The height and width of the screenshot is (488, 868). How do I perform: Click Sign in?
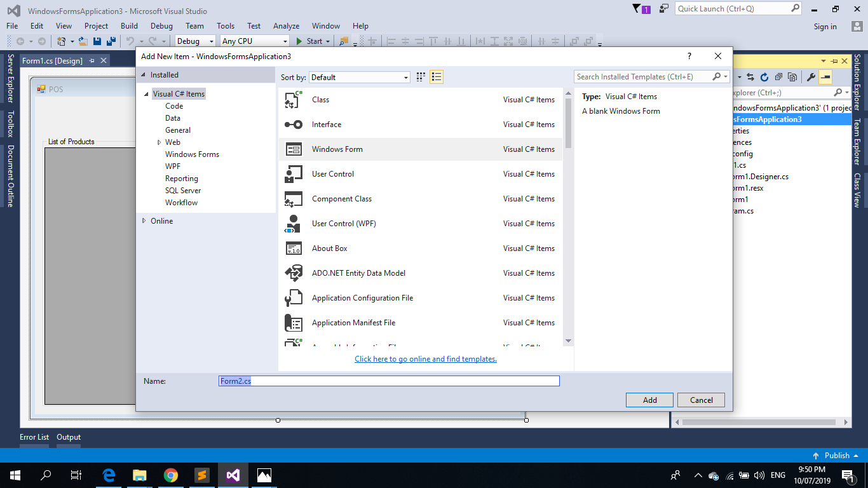[825, 27]
